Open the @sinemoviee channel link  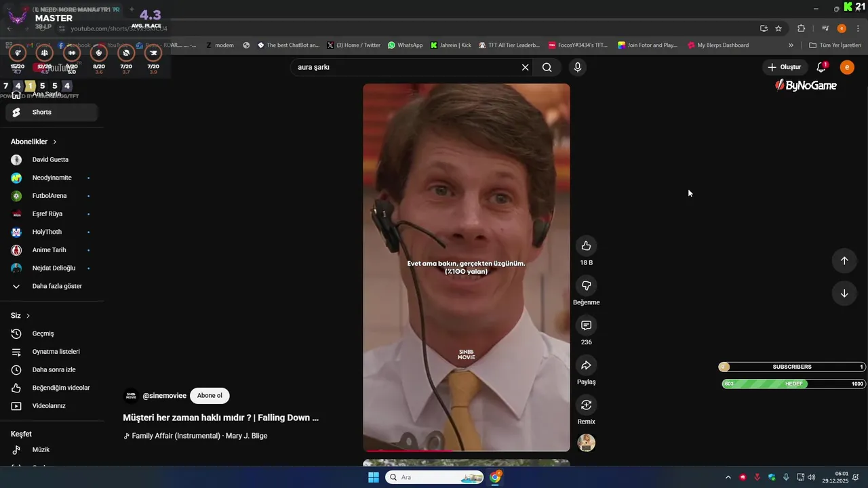coord(165,396)
